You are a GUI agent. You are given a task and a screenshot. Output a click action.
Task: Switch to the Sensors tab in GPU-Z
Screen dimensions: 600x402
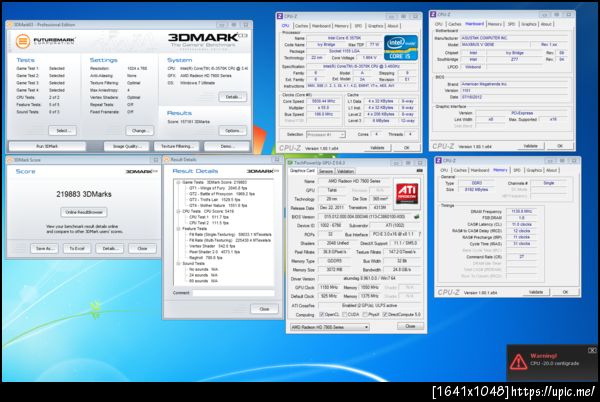pos(326,171)
